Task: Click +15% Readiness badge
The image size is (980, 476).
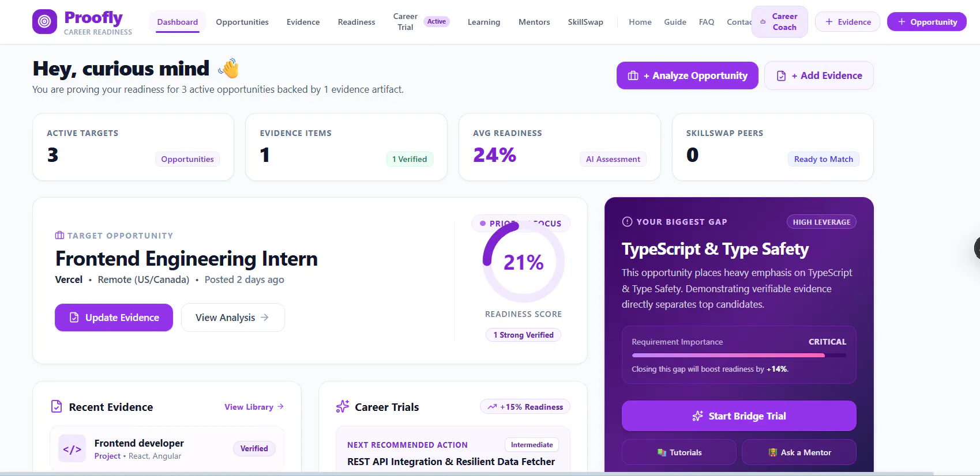Action: [x=525, y=407]
